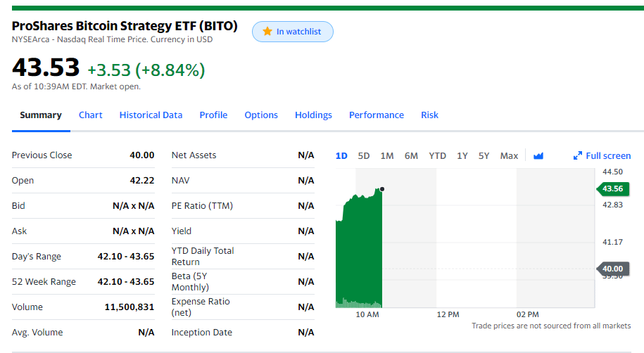
Task: Select the 1Y chart range
Action: tap(462, 156)
